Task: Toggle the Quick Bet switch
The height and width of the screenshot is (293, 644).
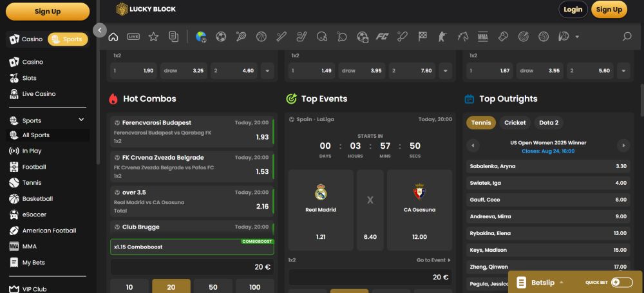Action: [x=621, y=282]
